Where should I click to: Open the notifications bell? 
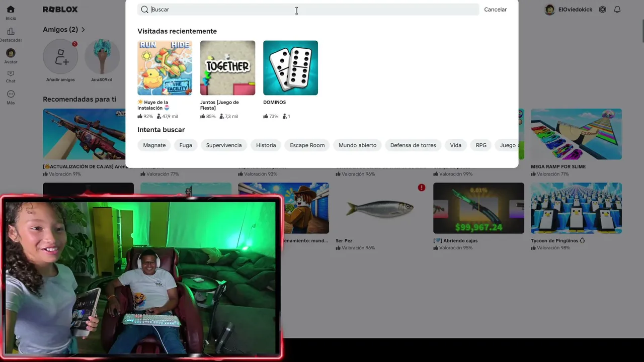click(617, 10)
